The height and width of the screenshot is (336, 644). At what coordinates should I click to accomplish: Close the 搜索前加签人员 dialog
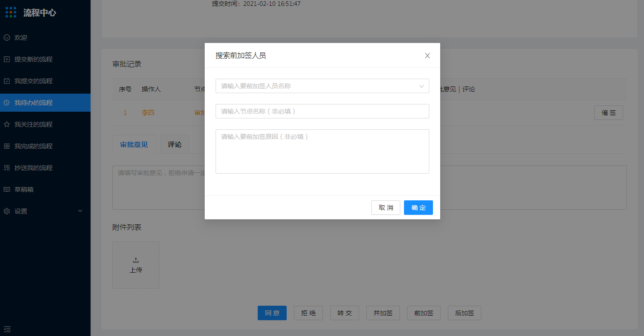(427, 56)
